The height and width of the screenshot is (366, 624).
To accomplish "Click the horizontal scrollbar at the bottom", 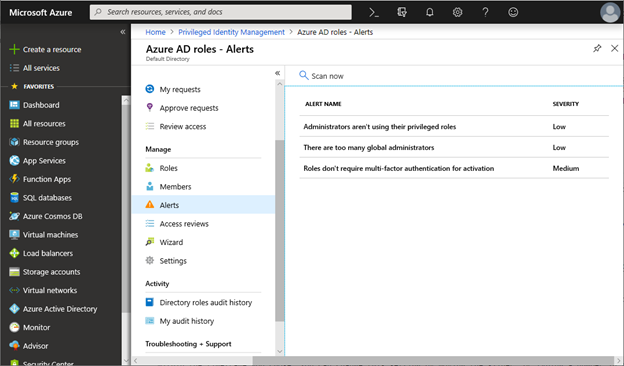I will [434, 360].
